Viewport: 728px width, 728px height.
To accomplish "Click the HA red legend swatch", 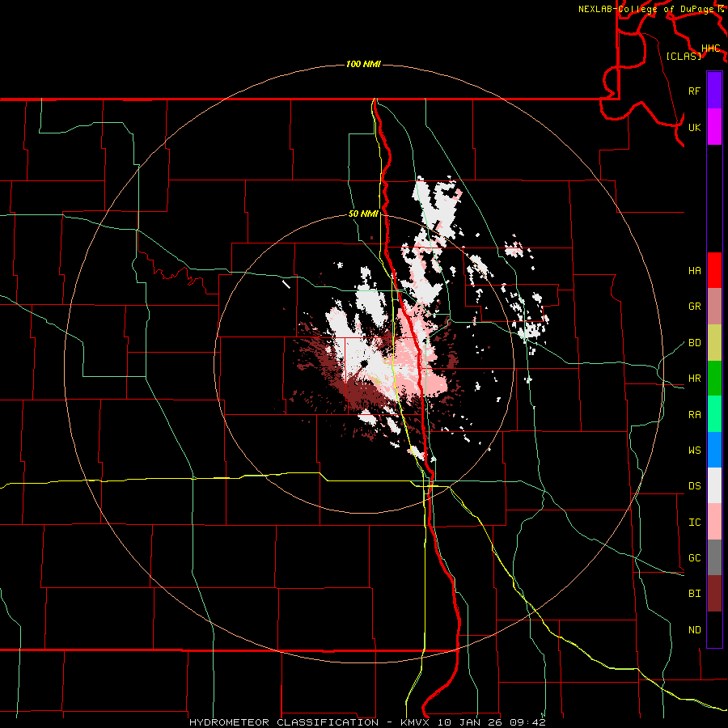I will 714,270.
